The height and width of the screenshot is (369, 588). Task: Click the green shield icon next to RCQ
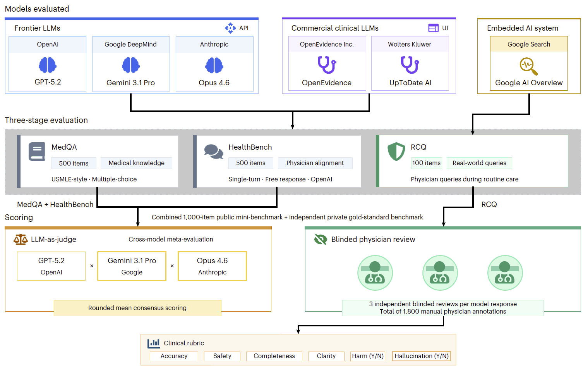[x=396, y=152]
